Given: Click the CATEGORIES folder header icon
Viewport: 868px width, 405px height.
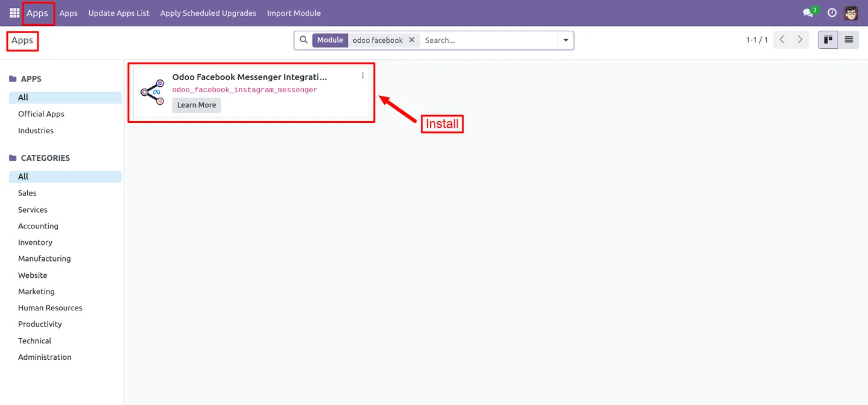Looking at the screenshot, I should (13, 158).
